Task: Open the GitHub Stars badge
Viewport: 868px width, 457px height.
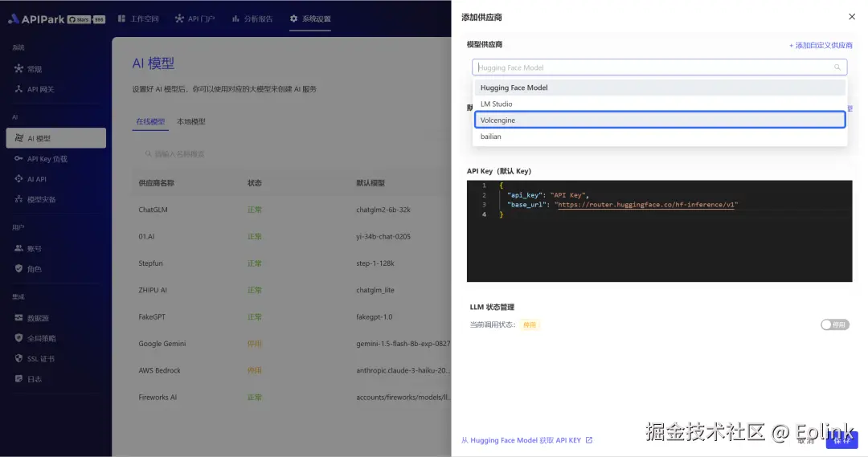Action: (86, 19)
